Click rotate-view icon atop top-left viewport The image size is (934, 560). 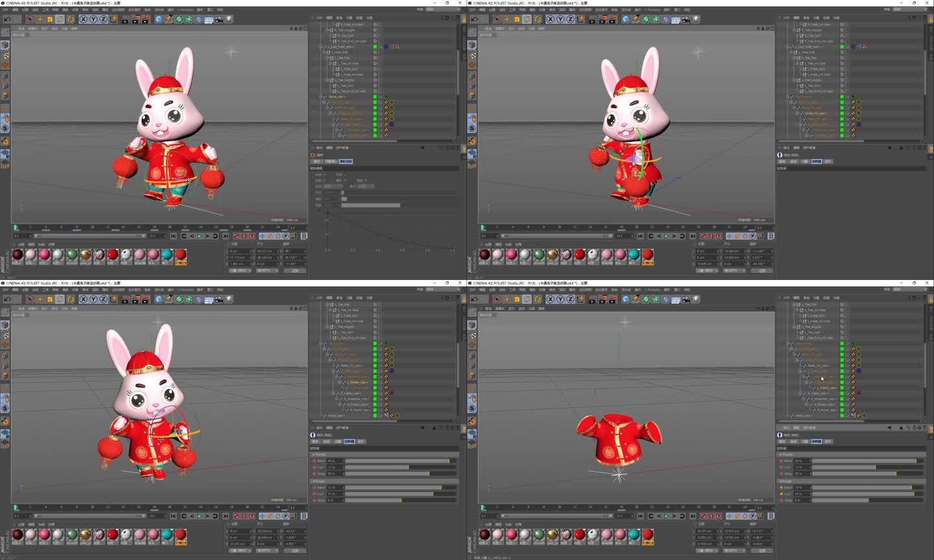300,29
